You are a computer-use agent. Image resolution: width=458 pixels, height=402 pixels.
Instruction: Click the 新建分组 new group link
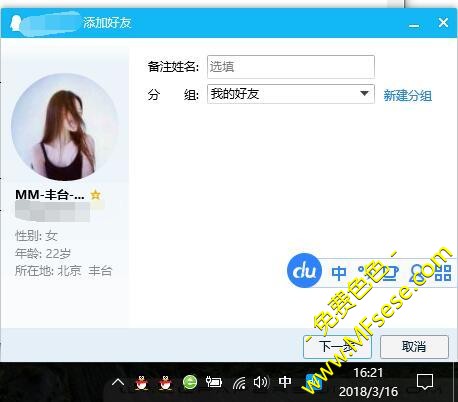tap(407, 96)
